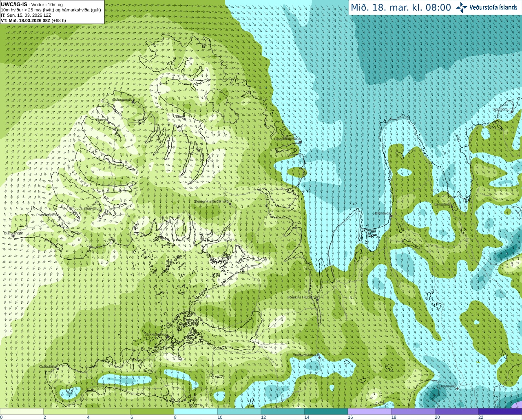This screenshot has width=522, height=420.
Task: Select the 'VT: Mið. 18.03.2026 08Z (+68 h)' line
Action: [33, 20]
